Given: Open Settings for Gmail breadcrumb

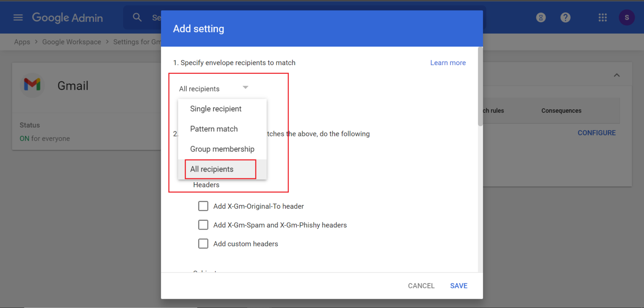Looking at the screenshot, I should [137, 42].
